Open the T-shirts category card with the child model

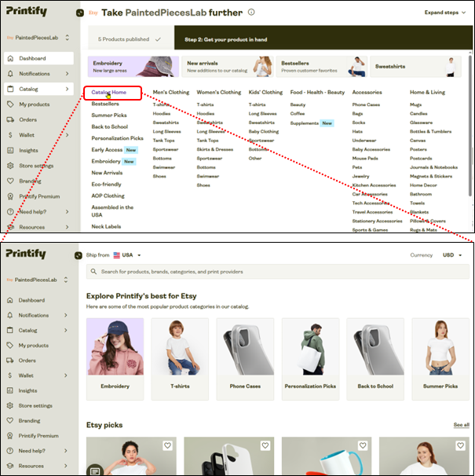tap(180, 354)
